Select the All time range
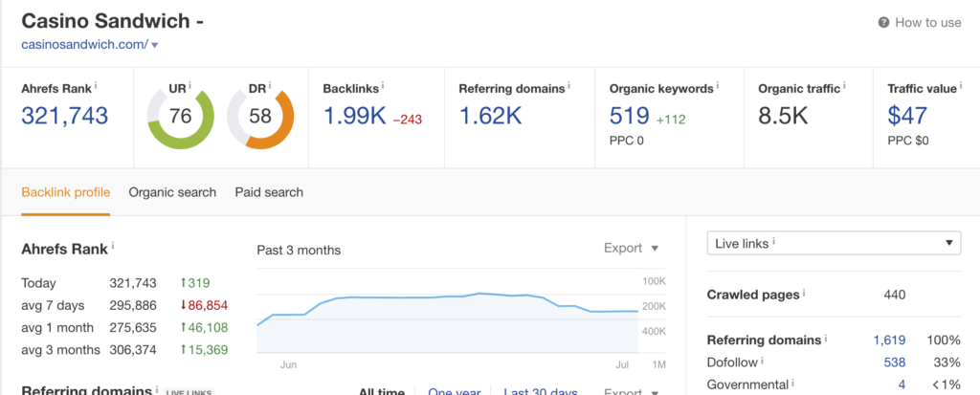Screen dimensions: 980x395 (381, 392)
